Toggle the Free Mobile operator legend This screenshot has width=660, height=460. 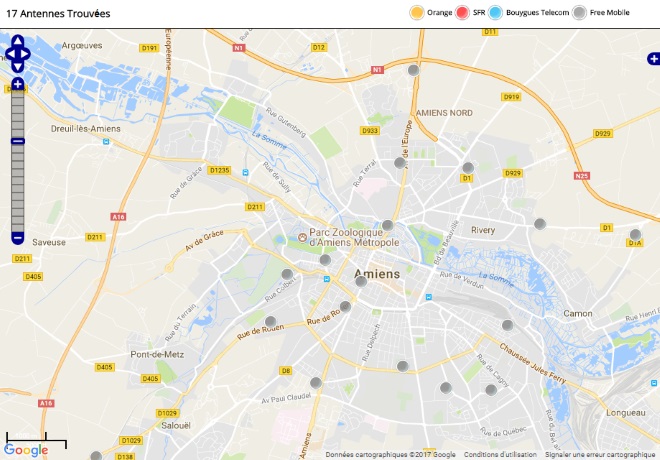click(601, 13)
